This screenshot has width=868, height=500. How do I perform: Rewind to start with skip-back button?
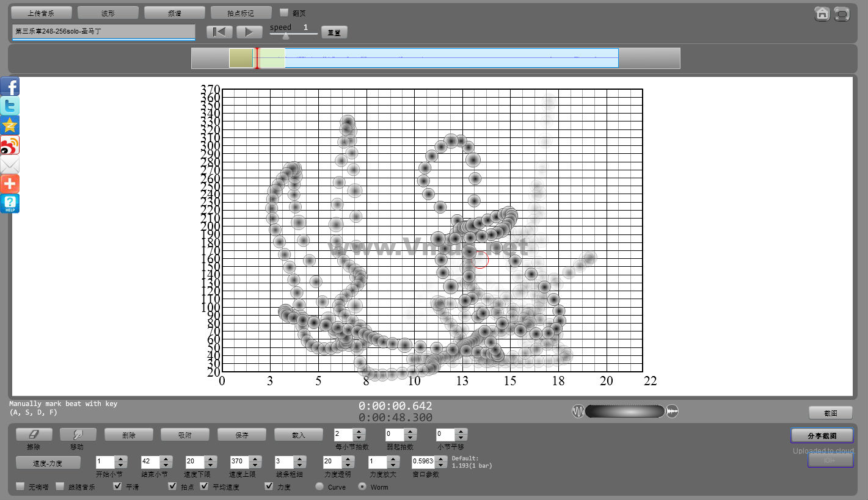click(x=219, y=32)
